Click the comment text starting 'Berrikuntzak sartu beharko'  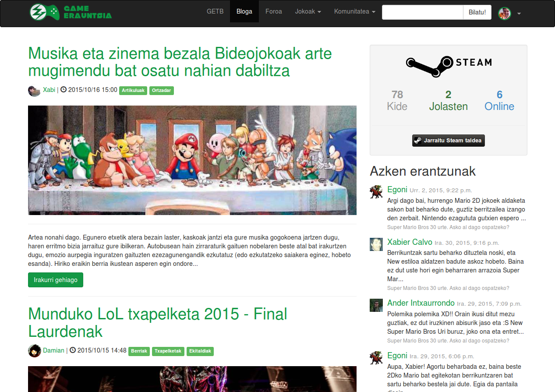456,266
